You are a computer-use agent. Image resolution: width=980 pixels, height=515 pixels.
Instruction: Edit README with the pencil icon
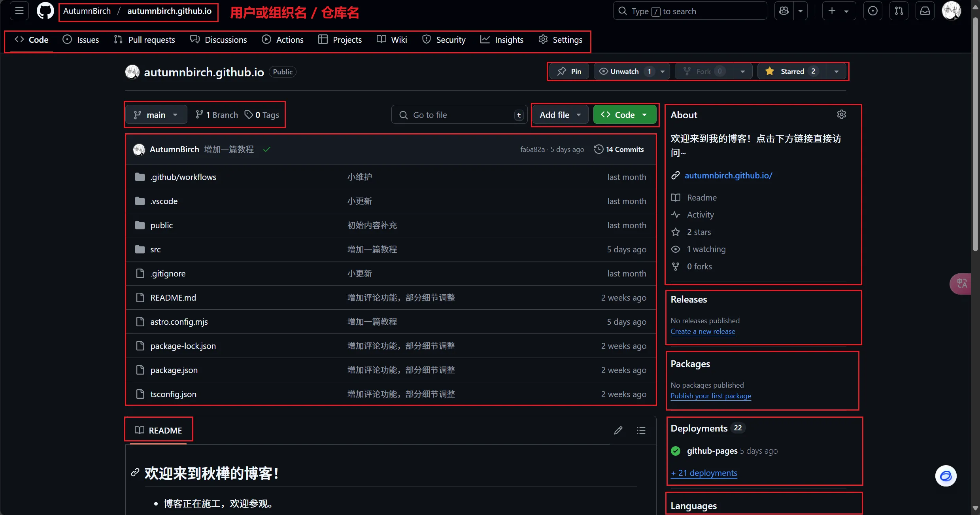click(x=618, y=430)
